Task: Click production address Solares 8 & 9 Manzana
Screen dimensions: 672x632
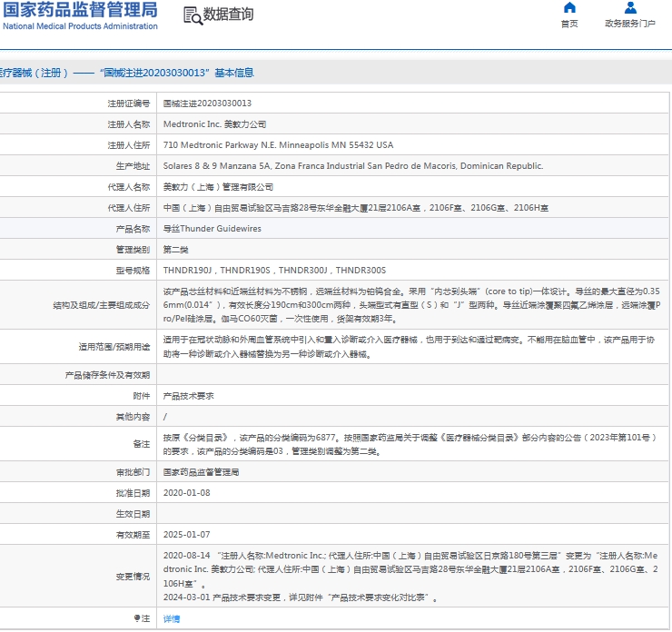Action: pos(353,166)
